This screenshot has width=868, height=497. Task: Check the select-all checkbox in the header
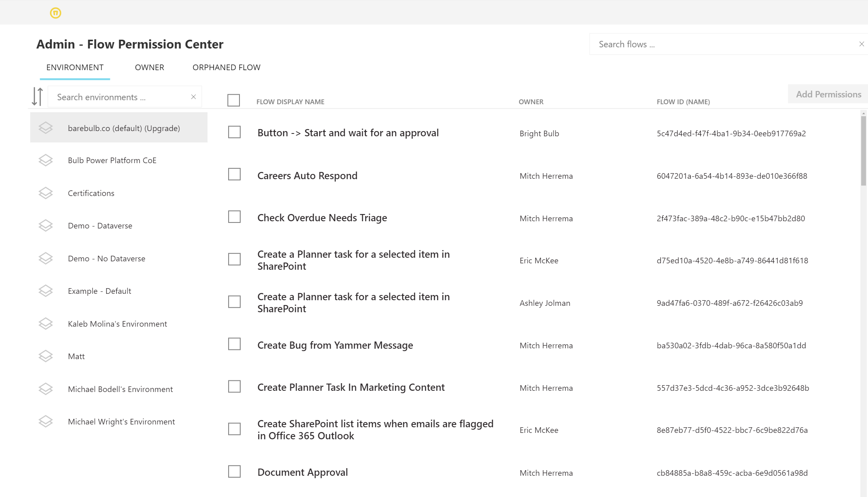pos(233,100)
